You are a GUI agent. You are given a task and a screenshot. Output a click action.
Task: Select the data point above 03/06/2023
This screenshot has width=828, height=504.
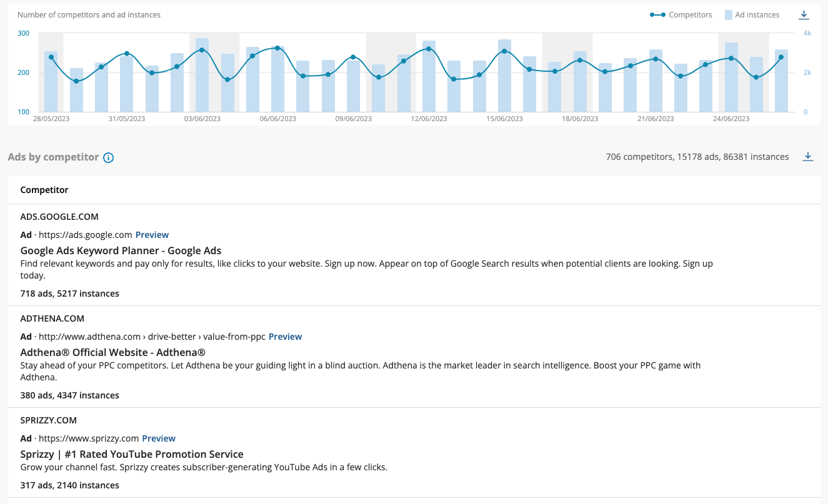point(201,50)
